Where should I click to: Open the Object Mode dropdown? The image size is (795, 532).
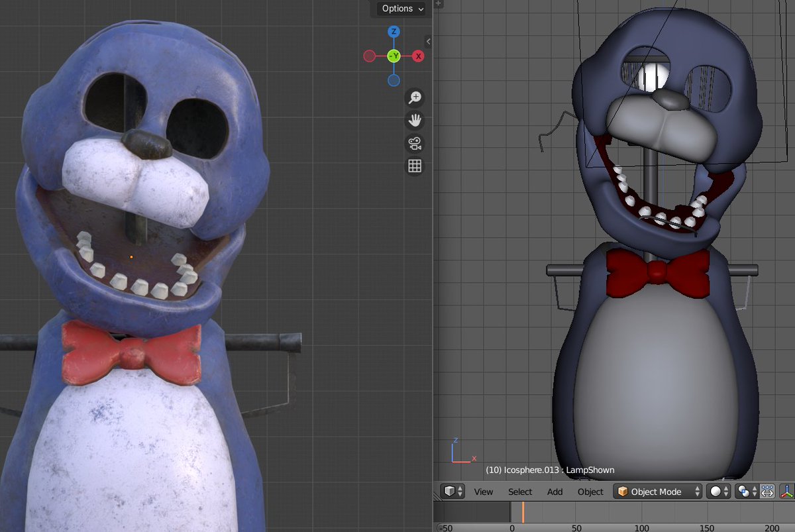pyautogui.click(x=658, y=492)
